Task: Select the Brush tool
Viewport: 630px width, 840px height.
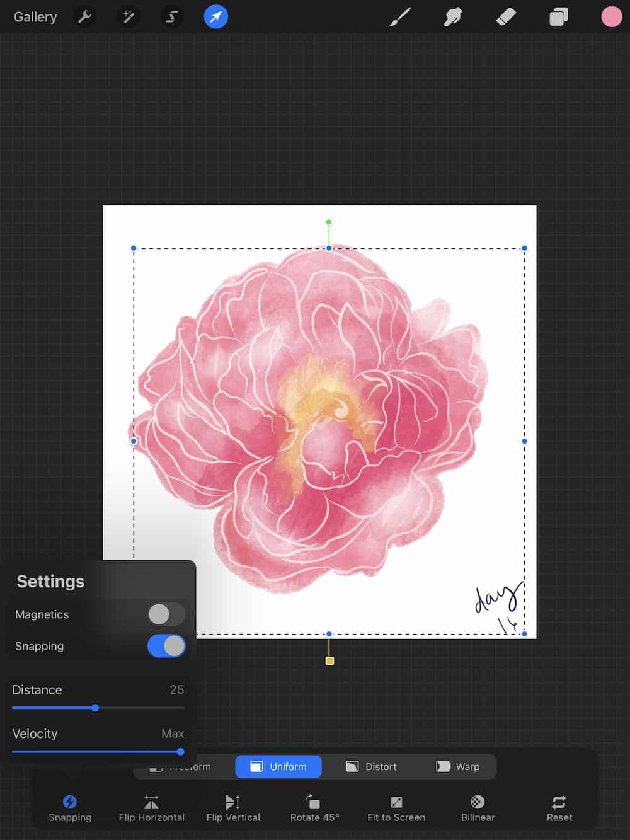Action: point(401,17)
